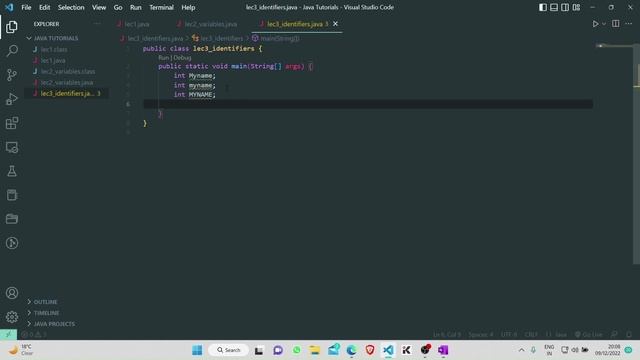This screenshot has height=360, width=640.
Task: Change the CRLF end of line sequence
Action: [x=531, y=335]
